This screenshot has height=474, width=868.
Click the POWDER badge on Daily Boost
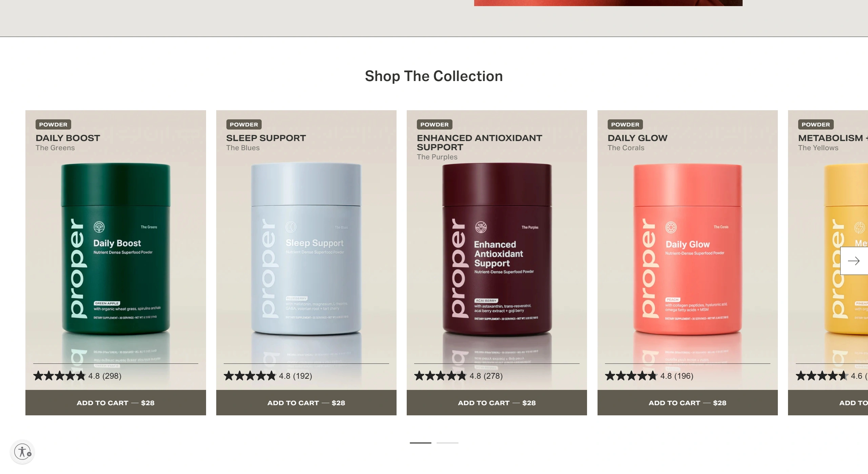click(x=53, y=124)
